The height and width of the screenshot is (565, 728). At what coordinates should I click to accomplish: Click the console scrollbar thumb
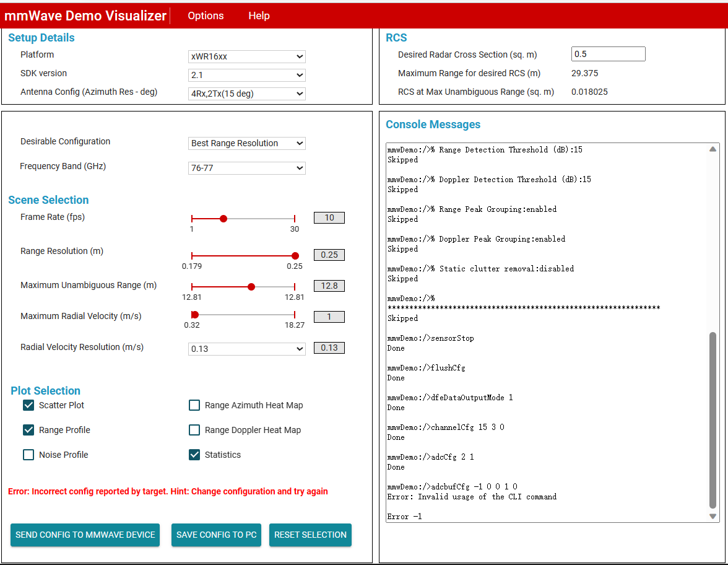[x=713, y=421]
